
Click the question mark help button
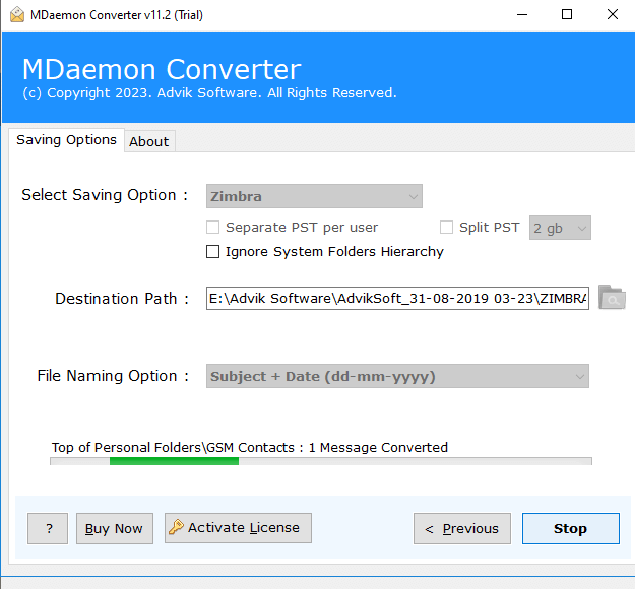[x=47, y=528]
